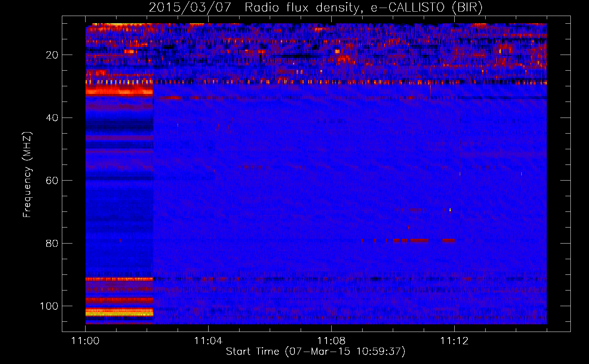Select the '80' frequency axis label

tap(52, 243)
